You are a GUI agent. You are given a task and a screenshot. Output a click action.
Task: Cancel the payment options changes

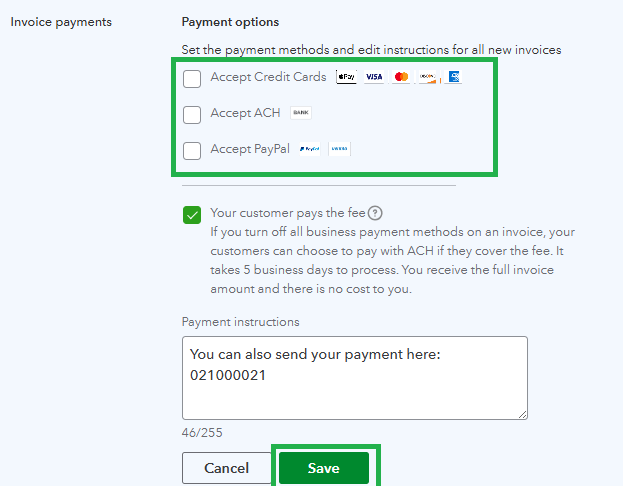click(x=226, y=468)
